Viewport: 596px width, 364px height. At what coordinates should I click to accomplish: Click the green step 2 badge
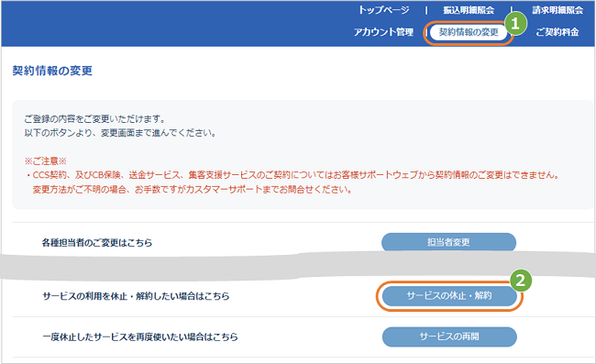click(521, 281)
